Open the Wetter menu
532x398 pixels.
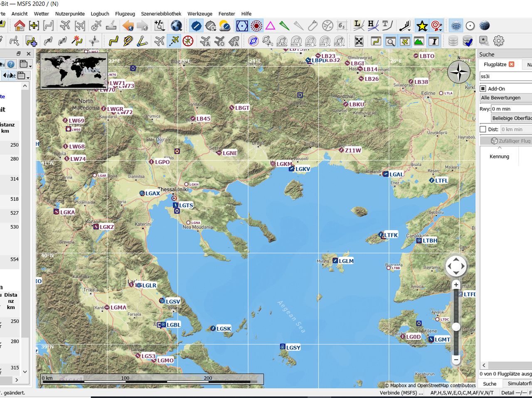pyautogui.click(x=41, y=14)
